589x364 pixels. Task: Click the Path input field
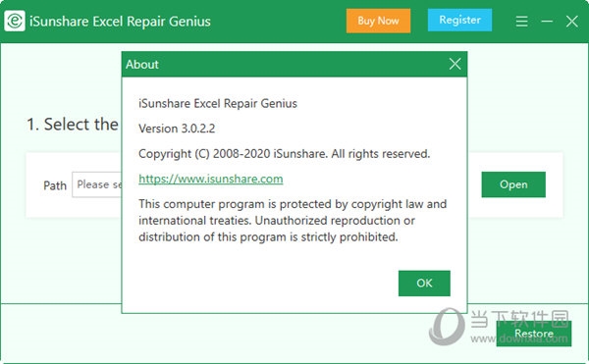point(97,184)
